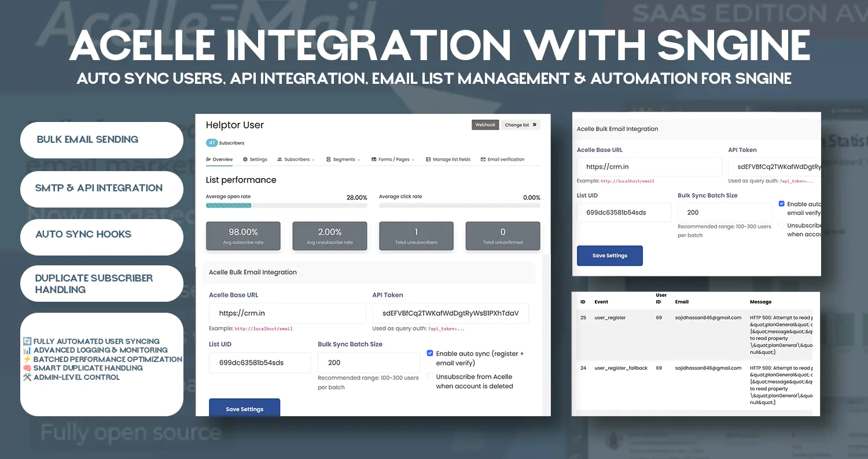Click the 98.00% Avg subscribe rate card

[243, 236]
